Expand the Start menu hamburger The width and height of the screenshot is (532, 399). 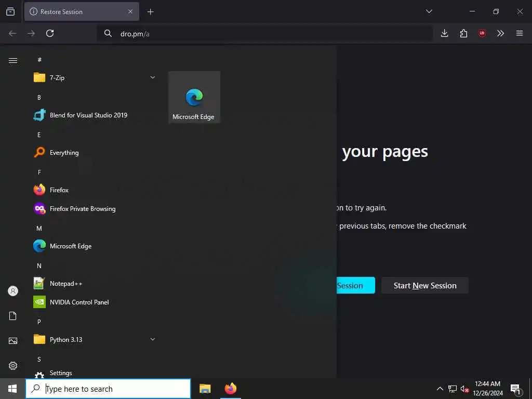point(13,60)
